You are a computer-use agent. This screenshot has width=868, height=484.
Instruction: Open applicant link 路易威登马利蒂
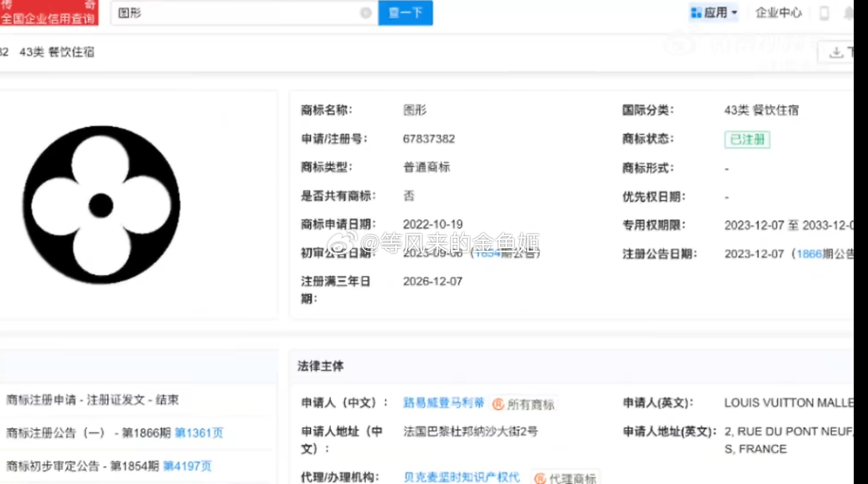click(443, 403)
